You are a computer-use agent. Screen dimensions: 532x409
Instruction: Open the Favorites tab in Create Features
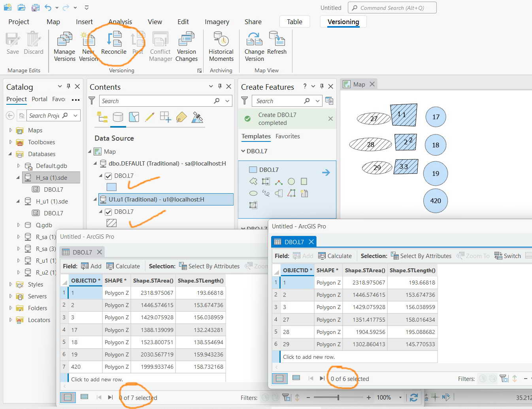coord(287,136)
